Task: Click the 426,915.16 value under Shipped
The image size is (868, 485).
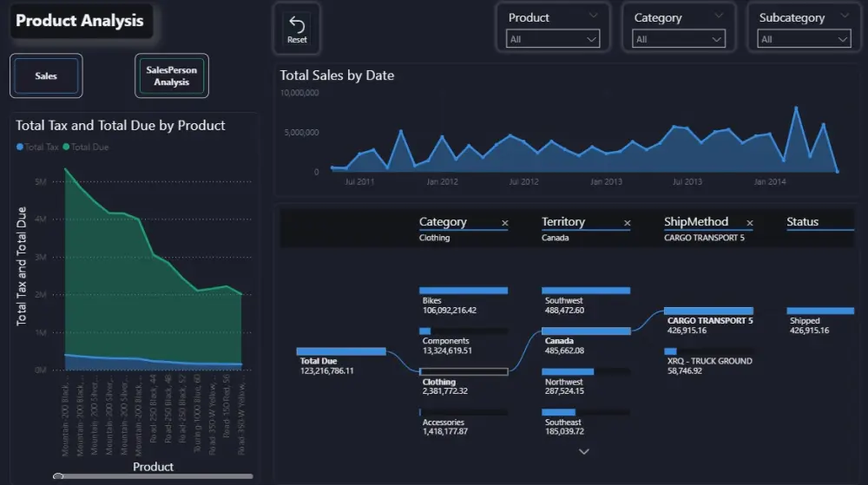Action: pyautogui.click(x=809, y=331)
